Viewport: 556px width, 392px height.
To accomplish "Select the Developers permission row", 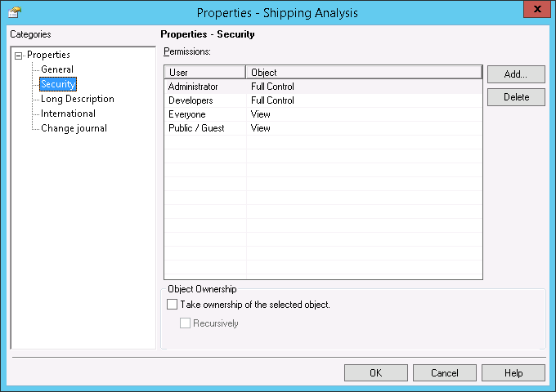I will point(323,100).
